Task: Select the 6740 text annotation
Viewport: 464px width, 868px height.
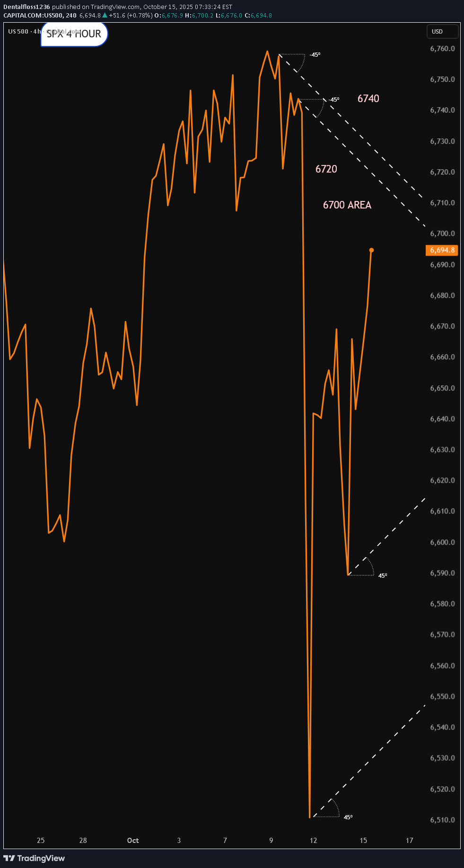Action: click(x=368, y=98)
